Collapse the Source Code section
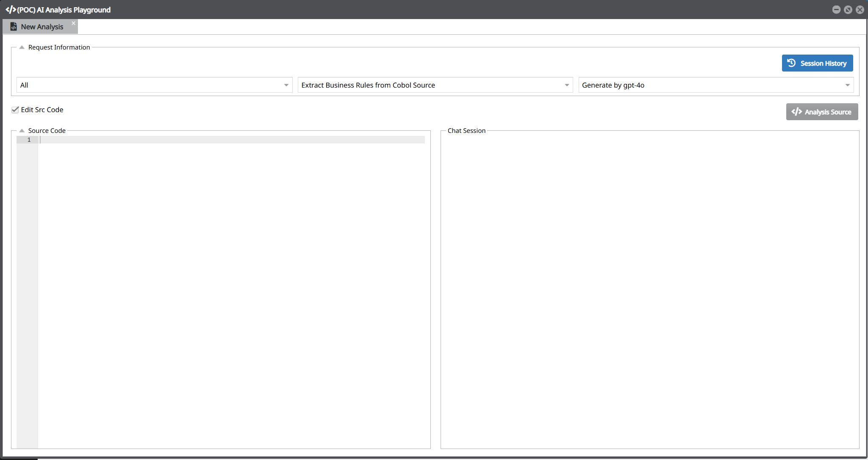This screenshot has height=460, width=868. (22, 131)
